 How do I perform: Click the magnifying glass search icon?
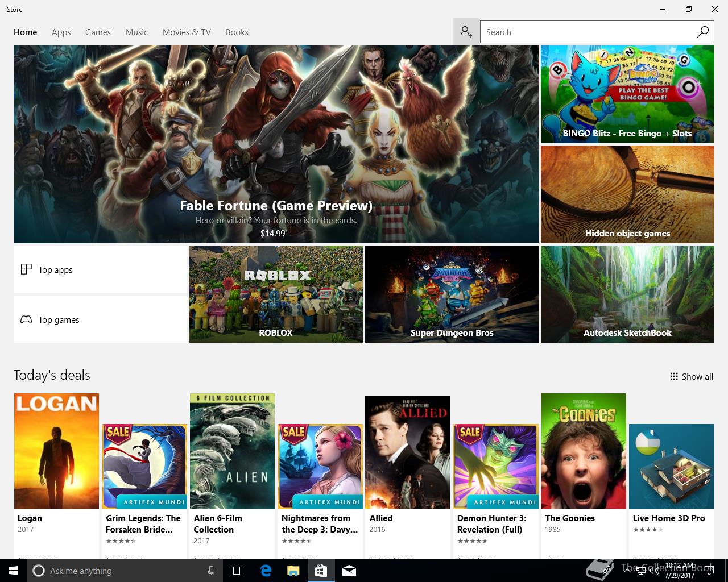point(703,32)
